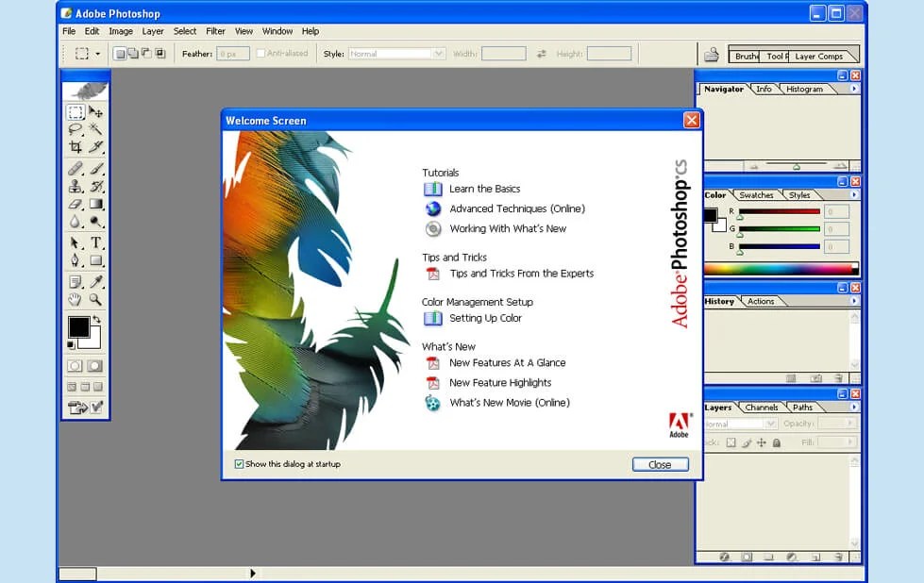Select the Clone Stamp tool

[x=76, y=187]
